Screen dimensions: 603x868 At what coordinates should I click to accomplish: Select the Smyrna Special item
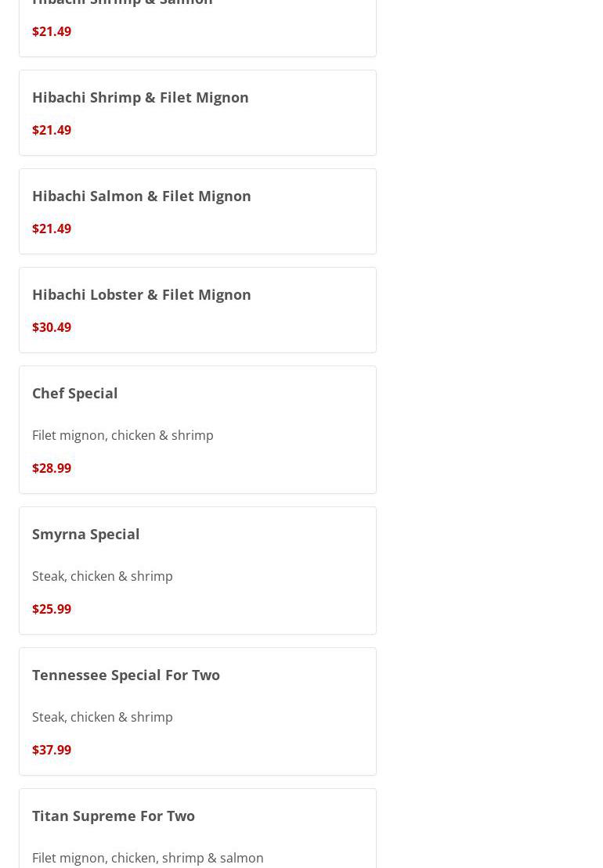pyautogui.click(x=86, y=534)
